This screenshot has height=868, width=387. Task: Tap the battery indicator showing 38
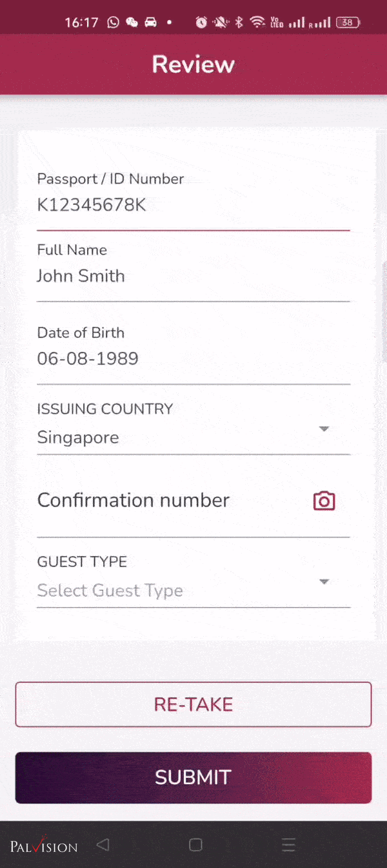(x=348, y=23)
